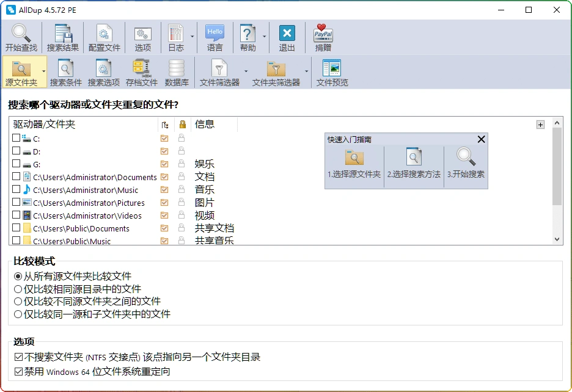Image resolution: width=572 pixels, height=392 pixels.
Task: Open the 源文件夹 dropdown arrow
Action: coord(44,72)
